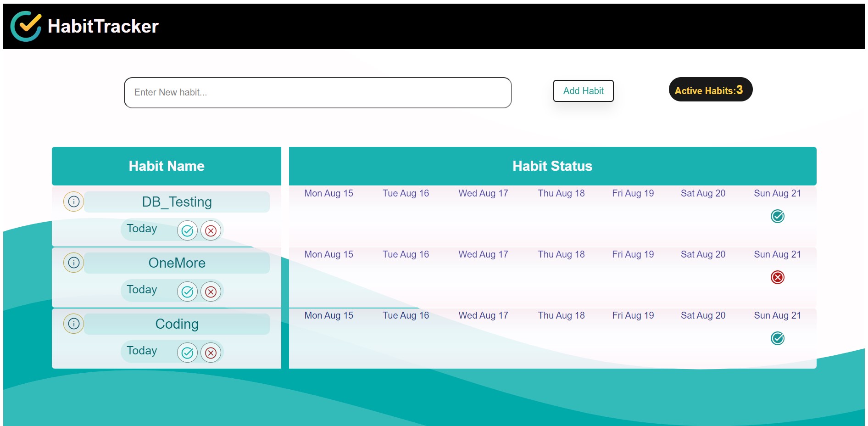Click the green check status on Sun Aug 21 for DB_Testing
The width and height of the screenshot is (868, 426).
[777, 216]
